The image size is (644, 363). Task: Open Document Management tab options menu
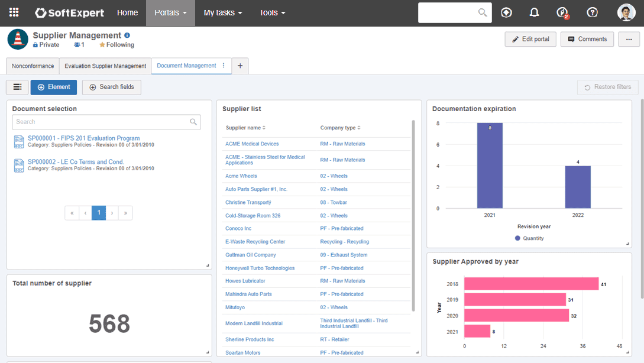(223, 66)
